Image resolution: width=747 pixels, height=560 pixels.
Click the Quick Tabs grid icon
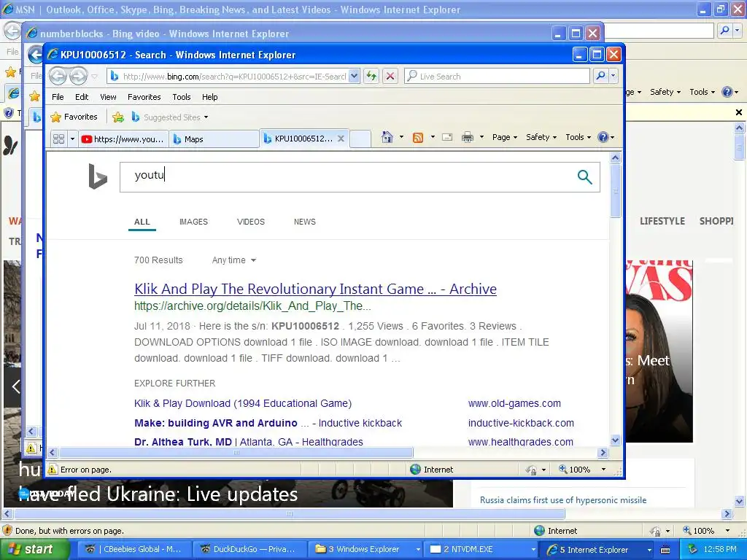pos(58,139)
